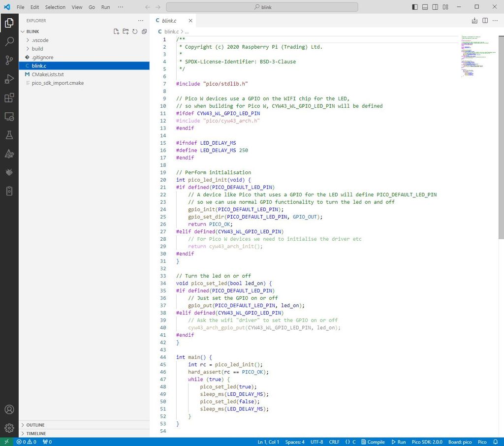504x446 pixels.
Task: Open the Testing panel
Action: (9, 135)
